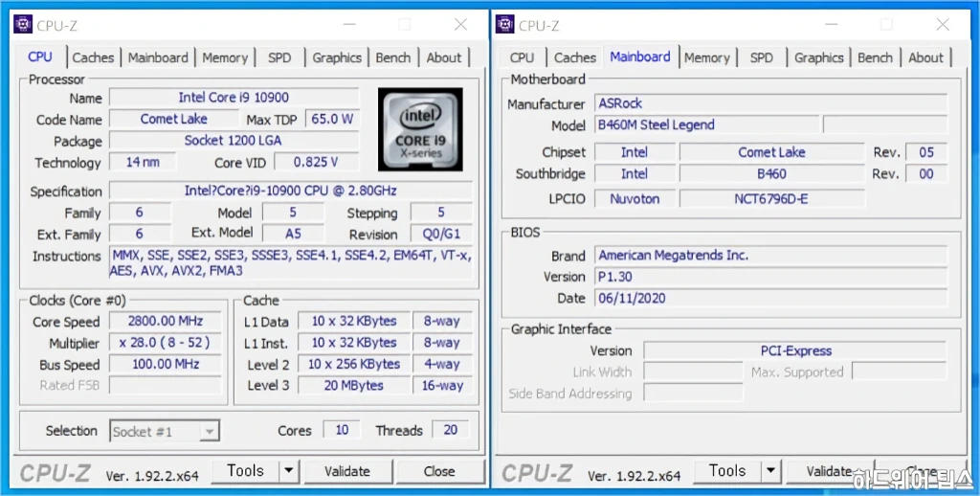Image resolution: width=980 pixels, height=496 pixels.
Task: Click Validate button in left window
Action: (347, 471)
